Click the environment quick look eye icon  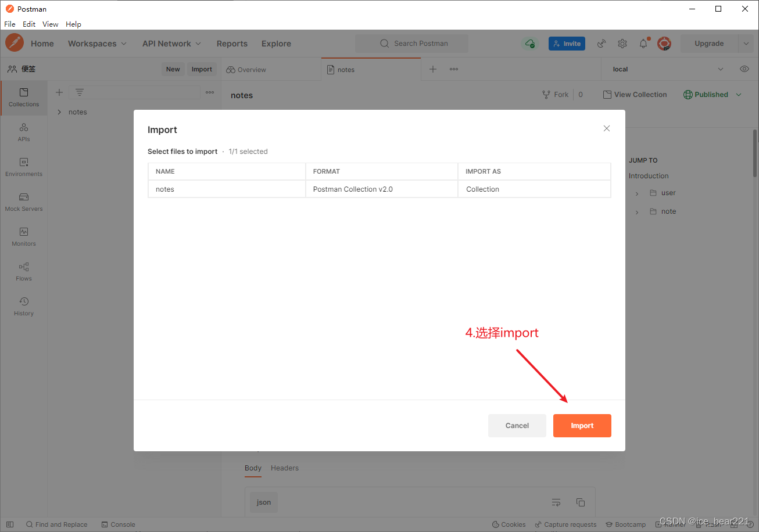(x=744, y=69)
